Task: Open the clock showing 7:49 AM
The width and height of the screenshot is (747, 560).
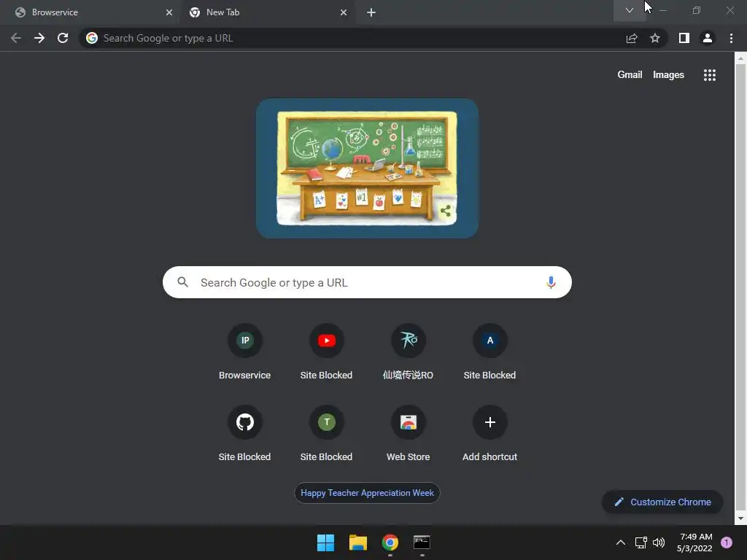Action: 694,542
